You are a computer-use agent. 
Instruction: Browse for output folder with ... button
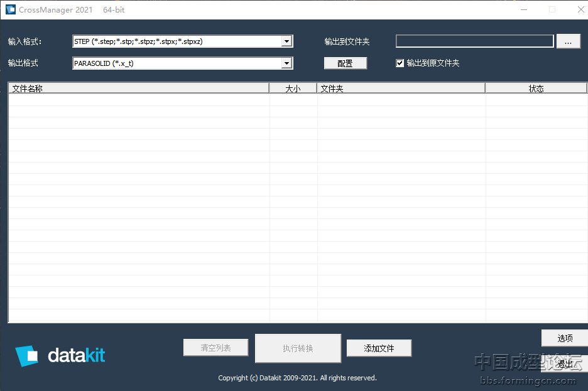568,41
